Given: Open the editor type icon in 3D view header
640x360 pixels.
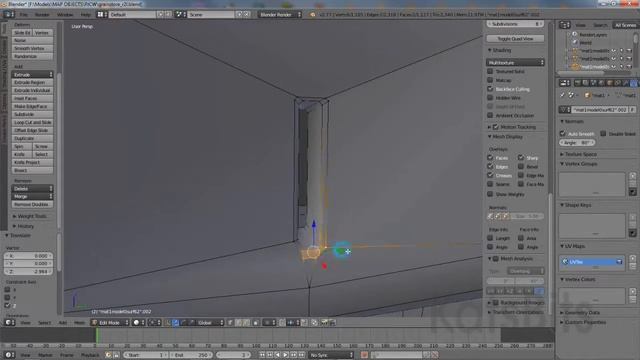Looking at the screenshot, I should pos(9,322).
